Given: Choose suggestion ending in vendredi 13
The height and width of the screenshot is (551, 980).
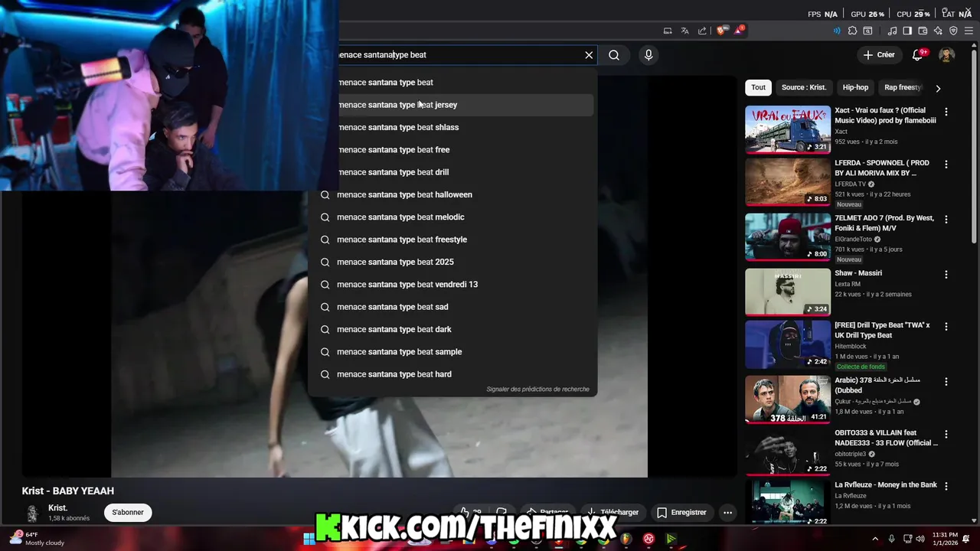Looking at the screenshot, I should click(x=452, y=285).
